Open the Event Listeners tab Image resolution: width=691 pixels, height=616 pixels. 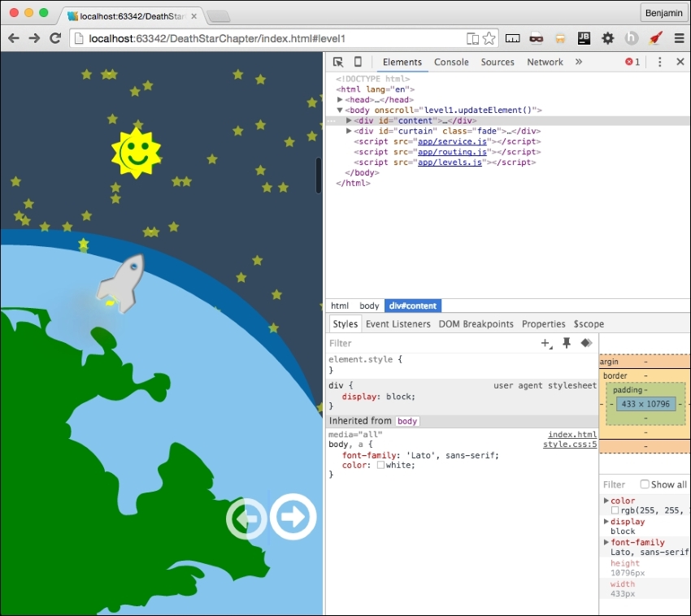398,323
